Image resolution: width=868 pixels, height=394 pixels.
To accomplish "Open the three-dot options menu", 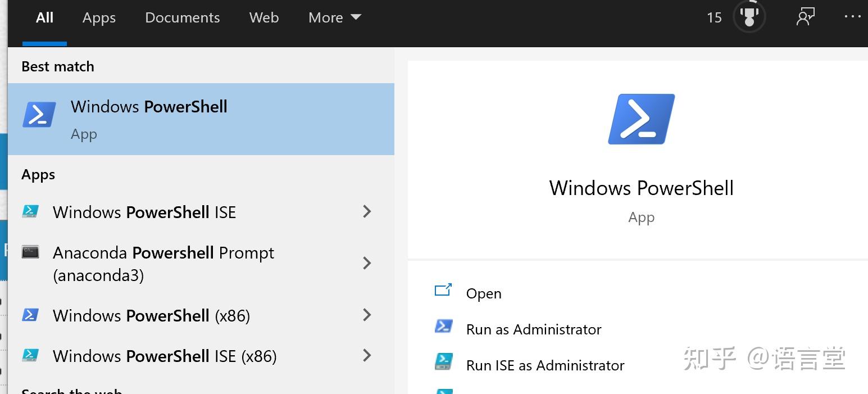I will tap(852, 17).
